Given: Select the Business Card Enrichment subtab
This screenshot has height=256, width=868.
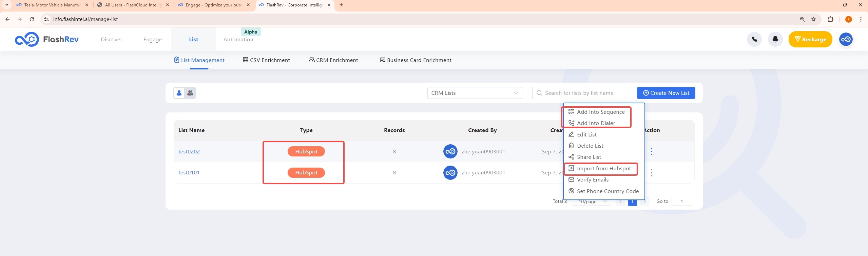Looking at the screenshot, I should click(416, 60).
